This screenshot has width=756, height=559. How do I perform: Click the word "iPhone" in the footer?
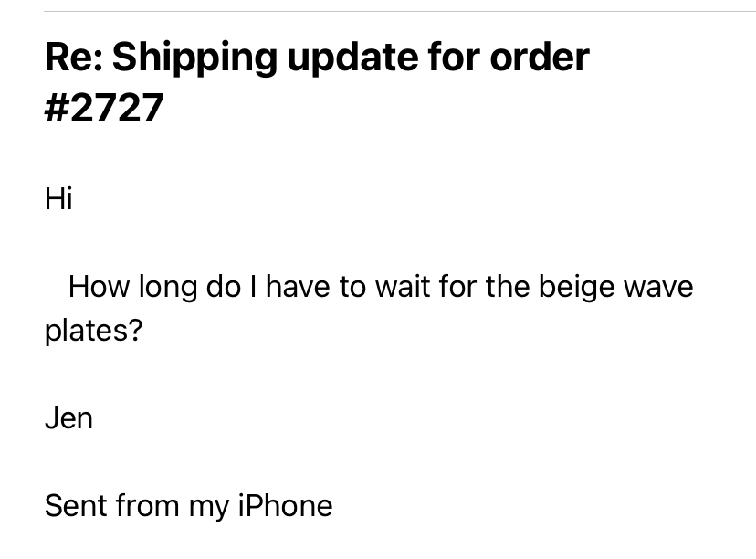(286, 505)
